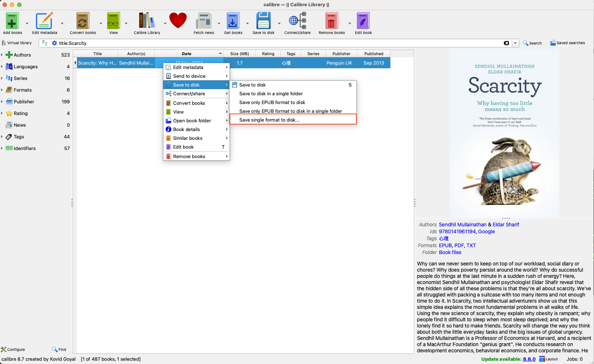Select Open book folder menu entry
The height and width of the screenshot is (364, 594).
196,120
